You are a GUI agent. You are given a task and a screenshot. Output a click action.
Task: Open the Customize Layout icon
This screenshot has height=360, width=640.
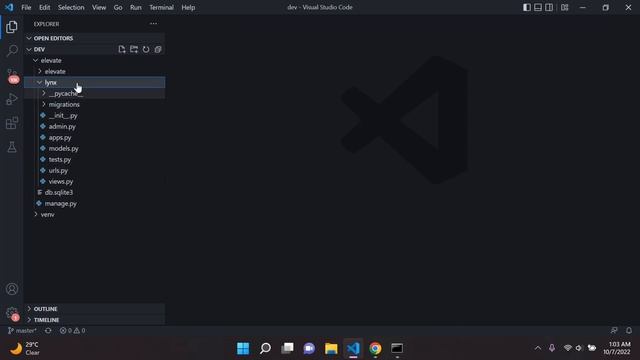tap(564, 7)
